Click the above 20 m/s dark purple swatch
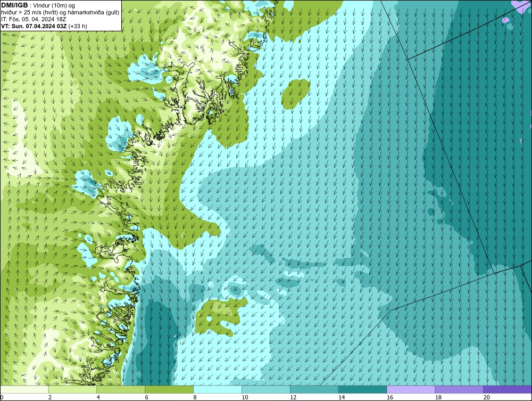 click(x=508, y=389)
